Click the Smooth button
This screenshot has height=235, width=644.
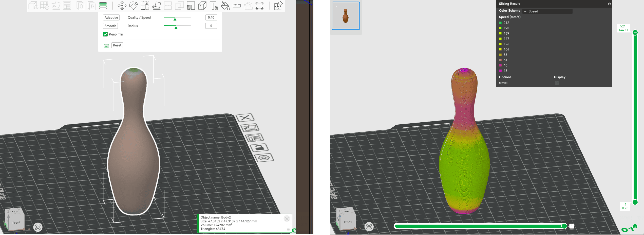110,26
